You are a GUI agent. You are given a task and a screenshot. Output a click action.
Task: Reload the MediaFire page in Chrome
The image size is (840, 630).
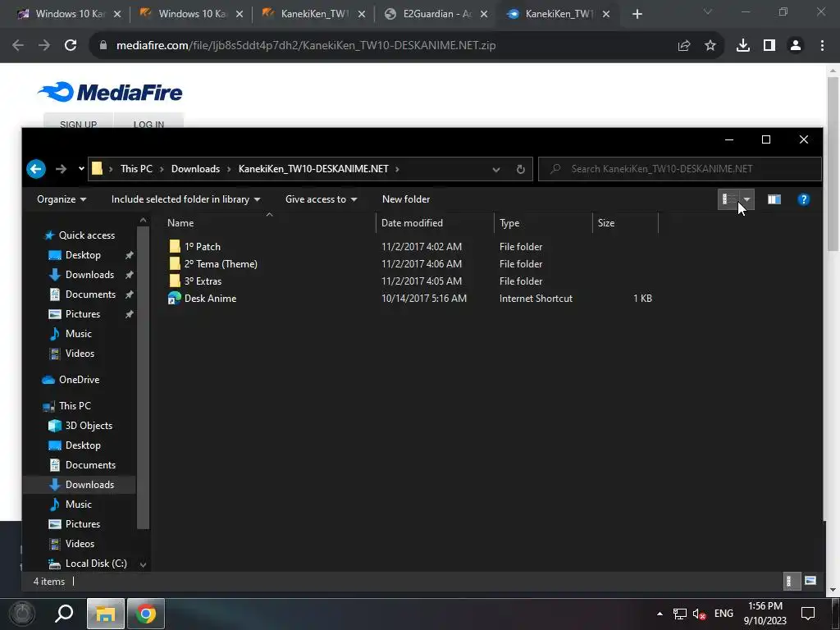click(x=71, y=46)
